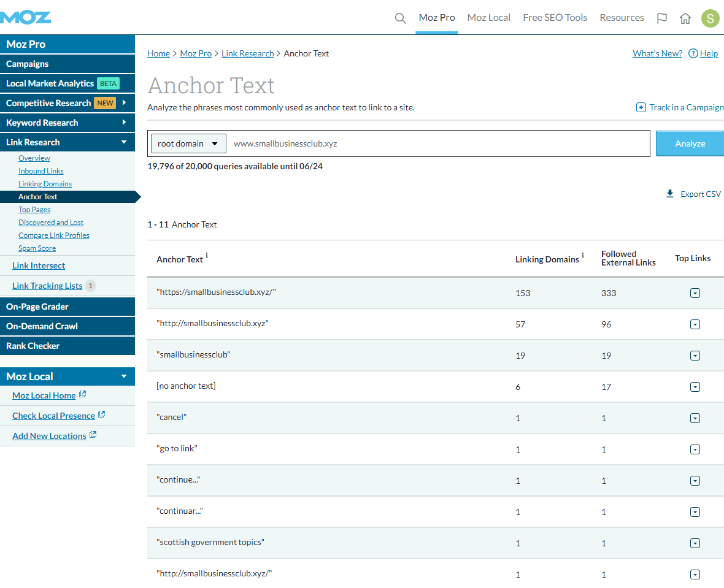The height and width of the screenshot is (588, 724).
Task: Open Overview under Link Research
Action: tap(34, 158)
